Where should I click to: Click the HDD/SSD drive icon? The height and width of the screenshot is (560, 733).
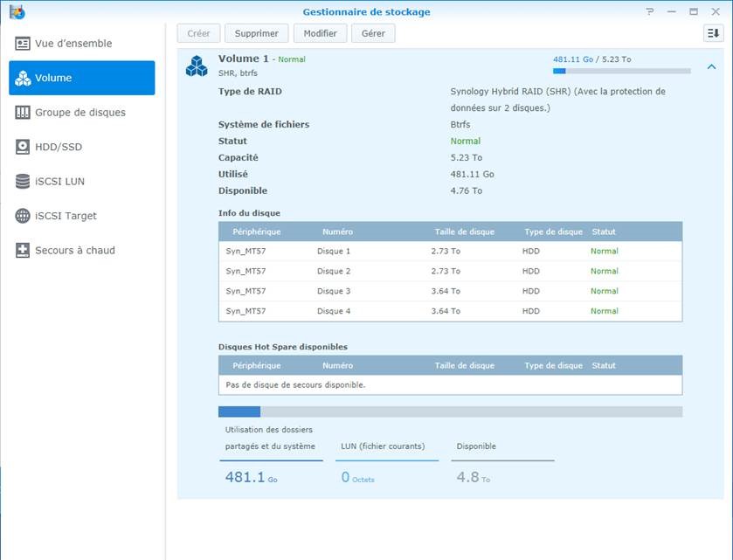pyautogui.click(x=23, y=147)
